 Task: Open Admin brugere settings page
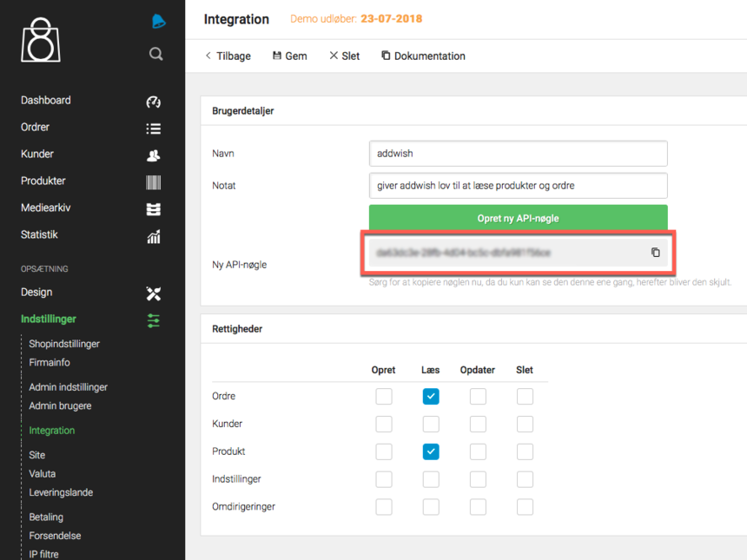coord(60,405)
